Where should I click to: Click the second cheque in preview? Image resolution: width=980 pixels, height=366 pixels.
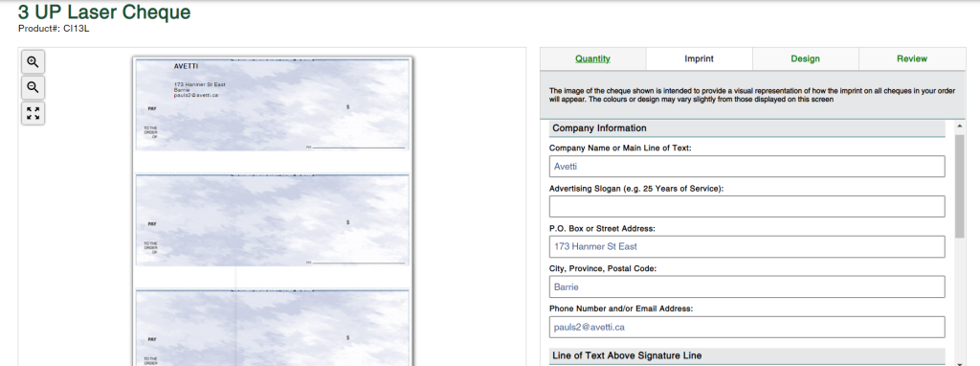point(273,220)
